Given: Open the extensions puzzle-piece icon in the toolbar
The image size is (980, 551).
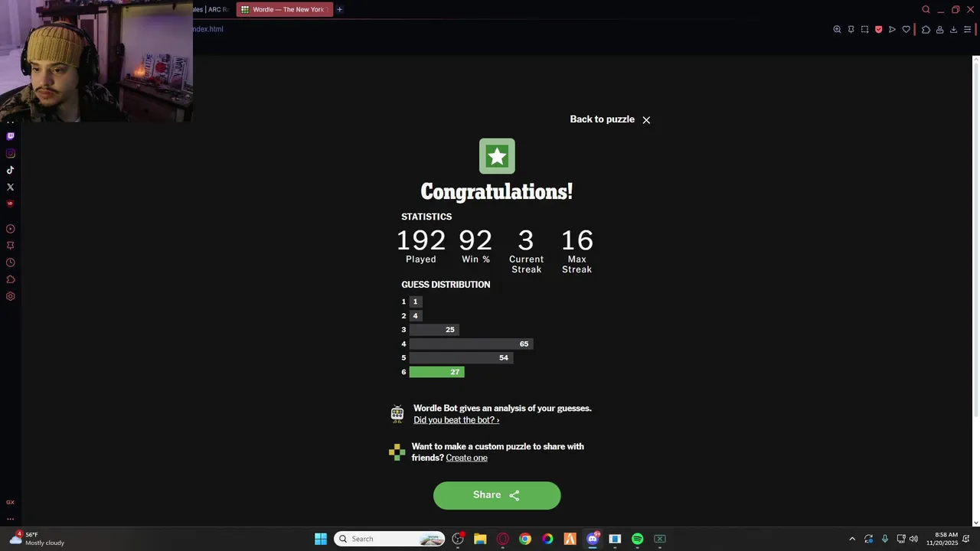Looking at the screenshot, I should (x=926, y=29).
